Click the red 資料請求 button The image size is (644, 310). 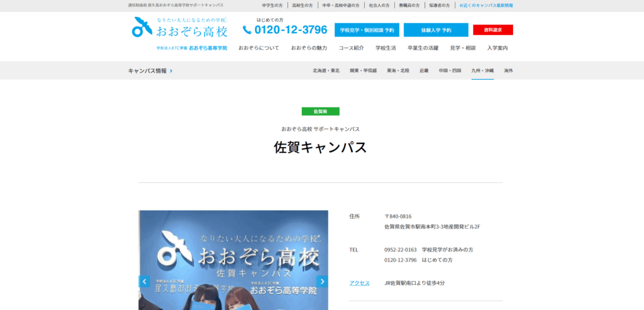click(x=493, y=30)
